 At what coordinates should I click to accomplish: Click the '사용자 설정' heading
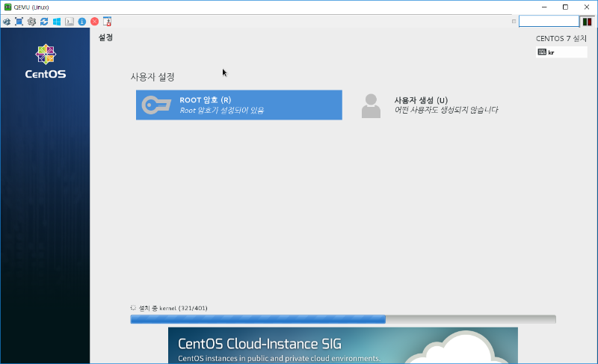(152, 76)
